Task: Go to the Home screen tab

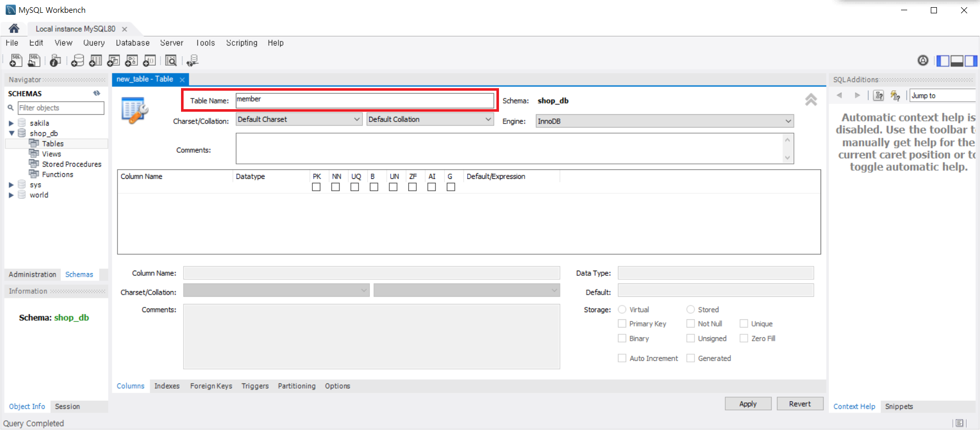Action: tap(14, 28)
